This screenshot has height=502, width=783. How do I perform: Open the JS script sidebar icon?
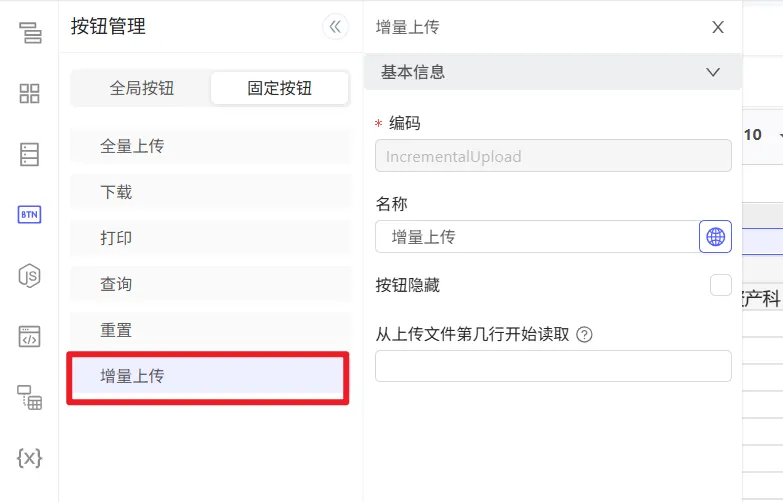pos(30,276)
